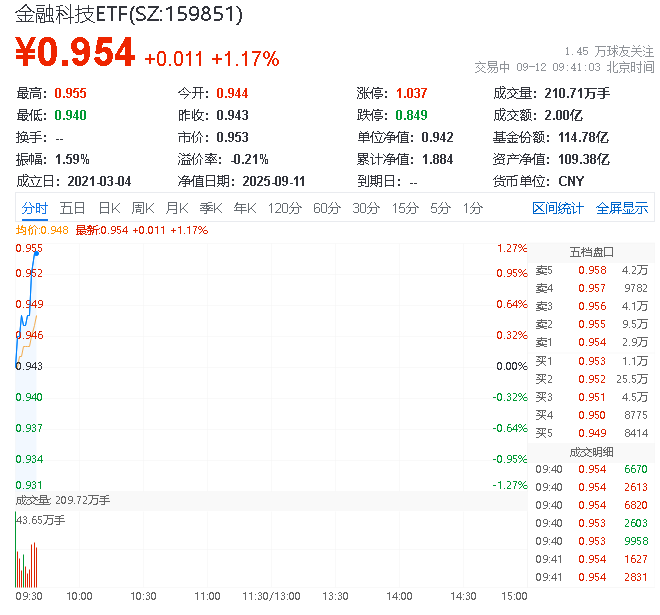Click trade detail volume 2831
The width and height of the screenshot is (660, 615).
636,577
